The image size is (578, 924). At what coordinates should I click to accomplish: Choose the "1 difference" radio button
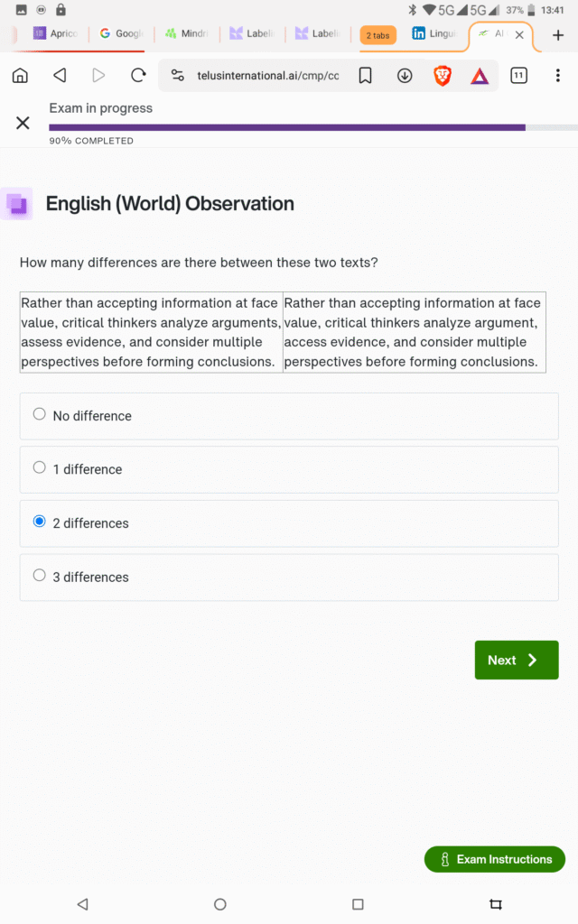(40, 467)
